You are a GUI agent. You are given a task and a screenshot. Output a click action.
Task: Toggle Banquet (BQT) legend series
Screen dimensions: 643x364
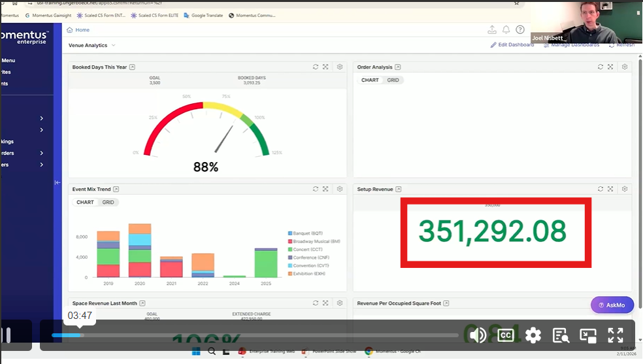(305, 233)
